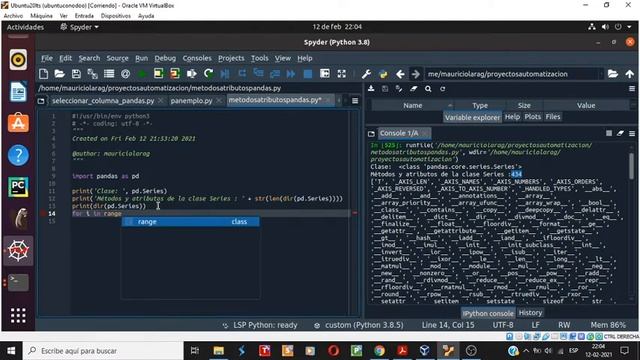
Task: Open Variable explorer pane options menu
Action: point(632,89)
